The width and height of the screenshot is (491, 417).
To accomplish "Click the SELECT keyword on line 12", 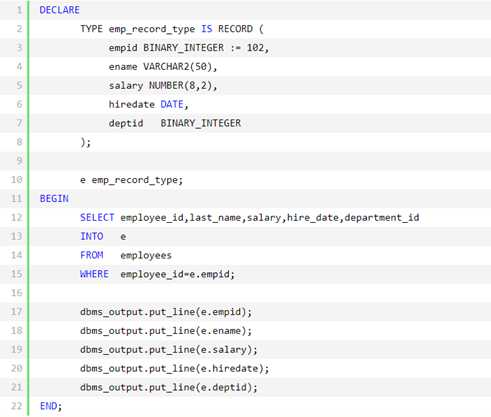I will pos(97,218).
